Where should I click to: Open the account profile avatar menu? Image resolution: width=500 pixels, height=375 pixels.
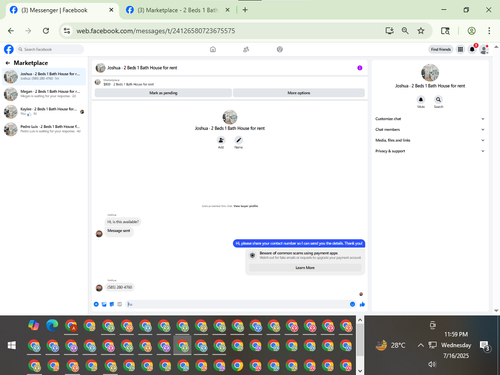pyautogui.click(x=484, y=50)
